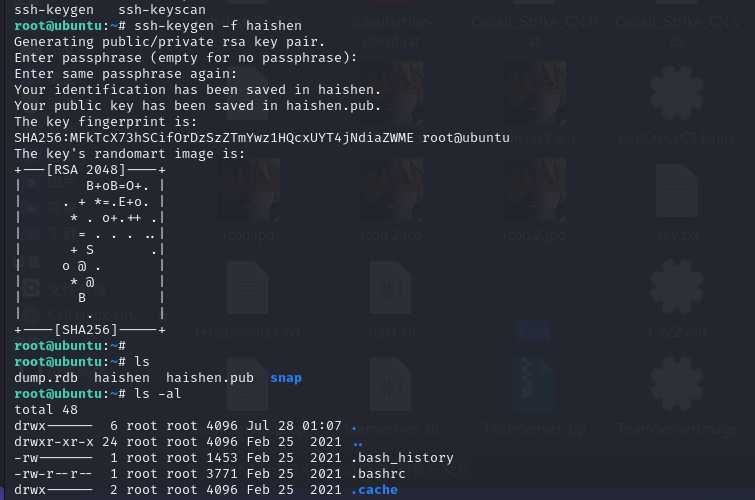Click 'Enter same passphrase again:' line
755x500 pixels.
point(126,74)
